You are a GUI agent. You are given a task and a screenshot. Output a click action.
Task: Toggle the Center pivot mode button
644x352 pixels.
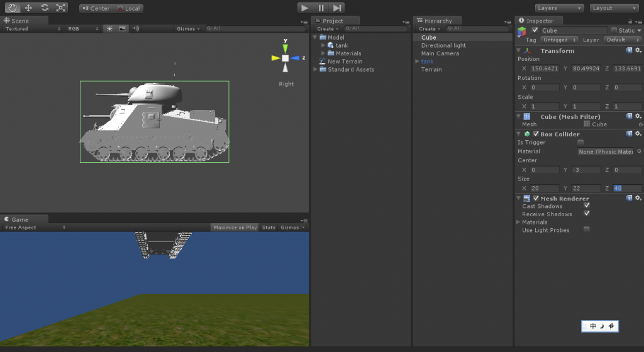pos(96,8)
